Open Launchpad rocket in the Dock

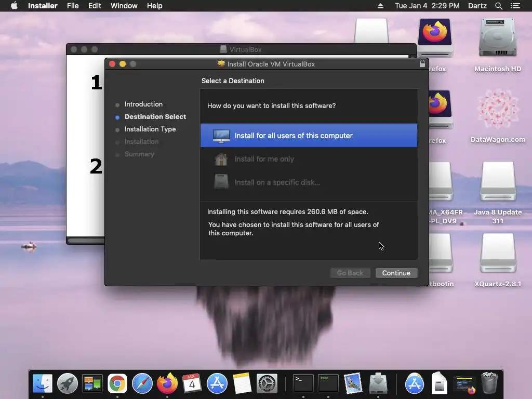pyautogui.click(x=67, y=383)
